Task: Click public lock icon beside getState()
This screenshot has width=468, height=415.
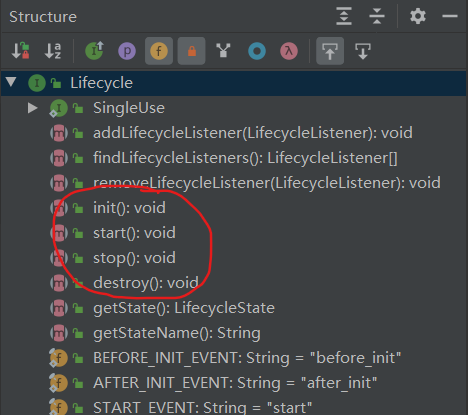Action: (78, 308)
